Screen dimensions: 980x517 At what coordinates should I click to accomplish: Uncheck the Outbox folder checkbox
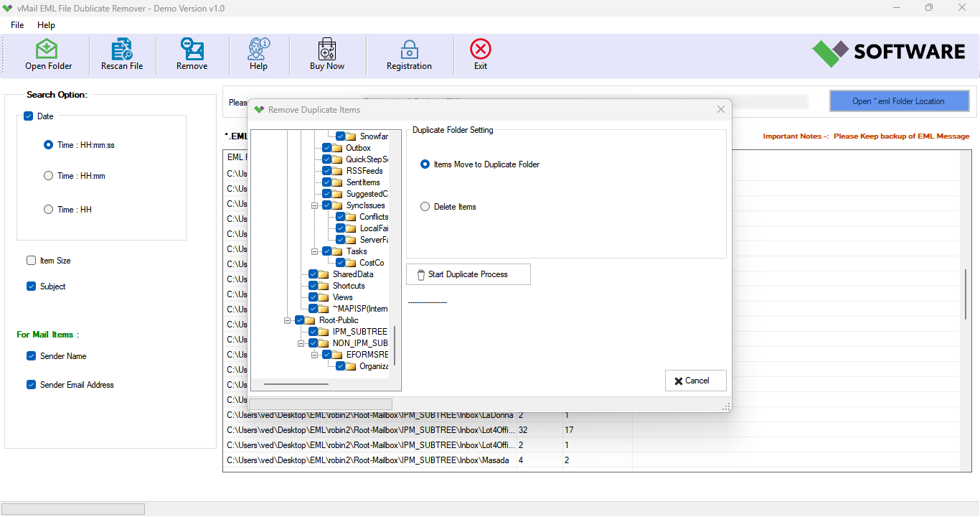327,148
